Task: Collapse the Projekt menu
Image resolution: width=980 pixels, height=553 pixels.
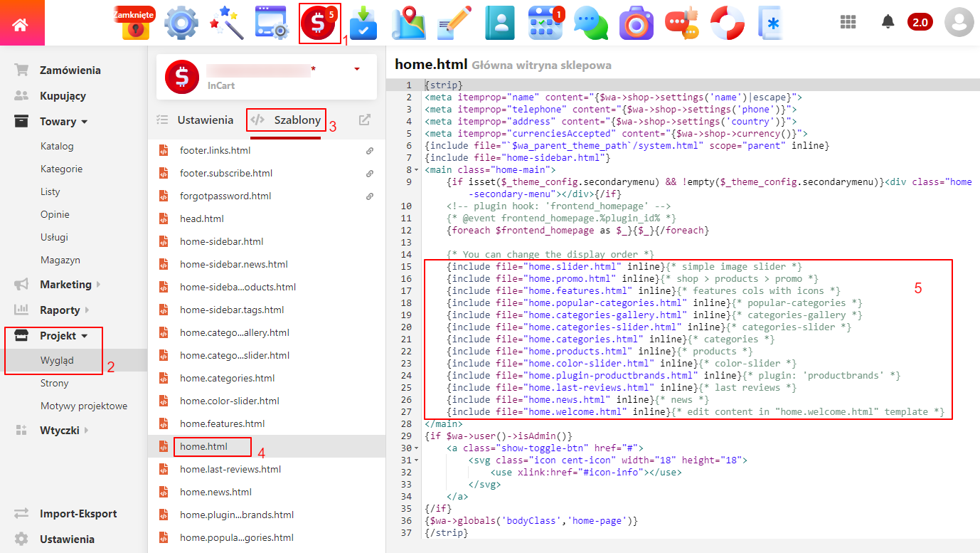Action: click(x=63, y=336)
